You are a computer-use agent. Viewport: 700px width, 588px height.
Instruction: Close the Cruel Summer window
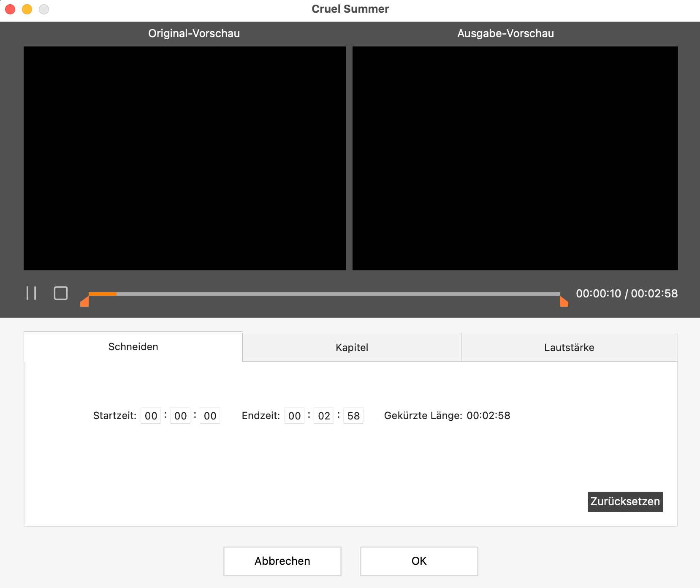click(x=10, y=9)
